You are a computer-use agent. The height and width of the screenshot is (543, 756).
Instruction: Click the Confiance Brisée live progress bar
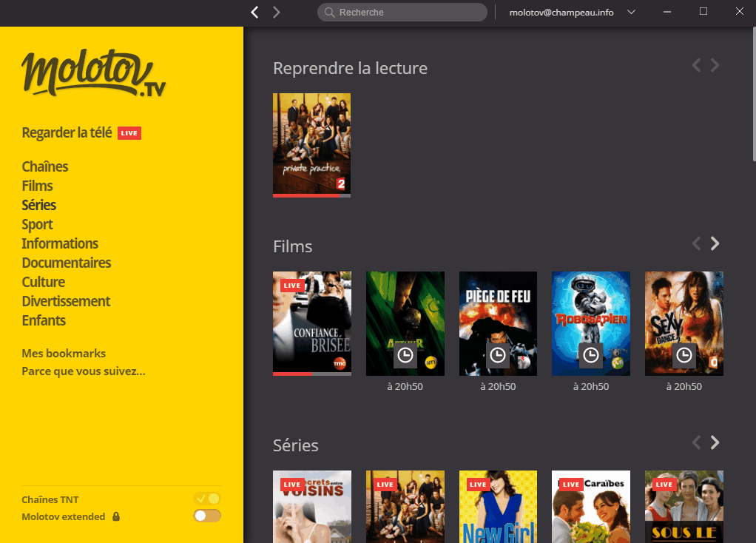pyautogui.click(x=312, y=374)
